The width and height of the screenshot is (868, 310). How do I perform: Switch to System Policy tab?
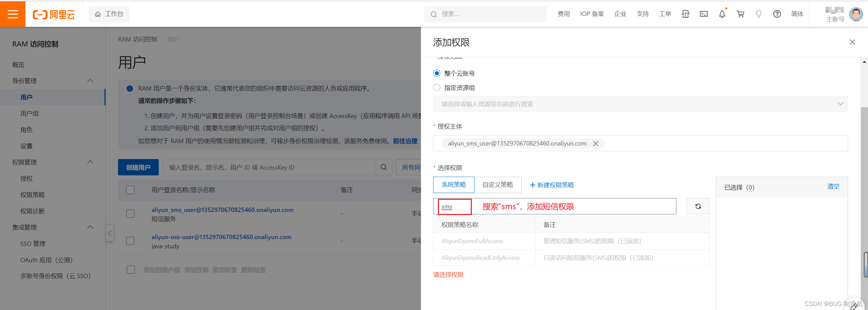[454, 185]
